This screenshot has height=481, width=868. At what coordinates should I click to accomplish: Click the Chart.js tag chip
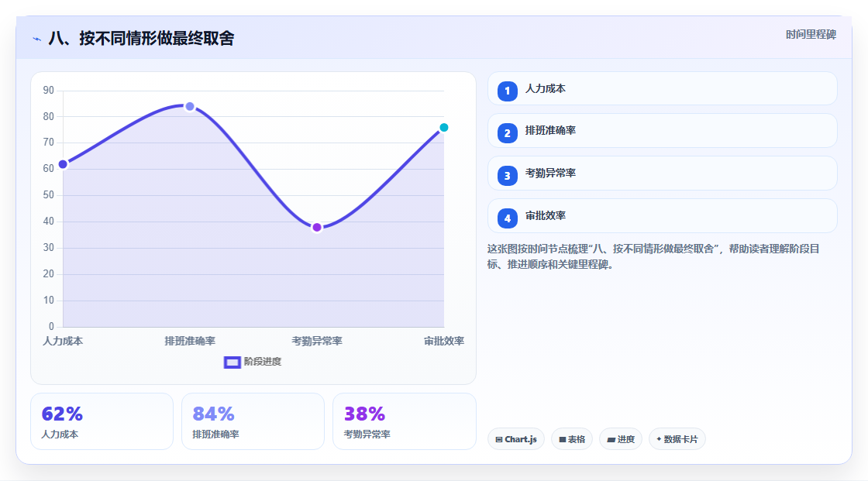pos(516,439)
